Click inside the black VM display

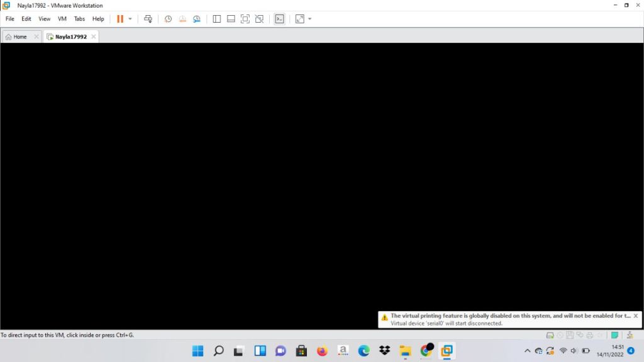click(314, 183)
